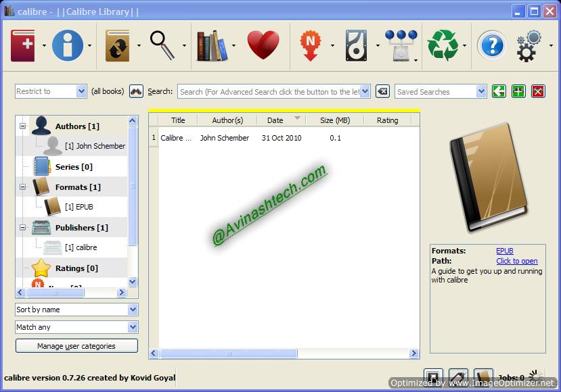Image resolution: width=561 pixels, height=392 pixels.
Task: Toggle the tag browser status bar icon
Action: coord(458,377)
